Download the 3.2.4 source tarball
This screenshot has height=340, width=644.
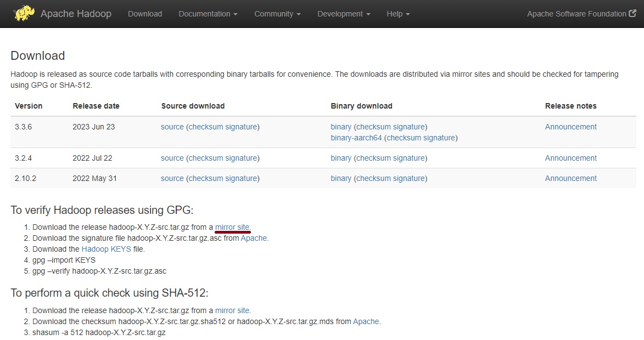point(172,158)
